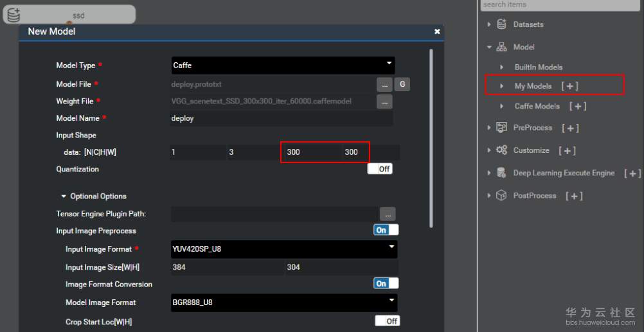
Task: Click the Model Name input field
Action: 282,118
